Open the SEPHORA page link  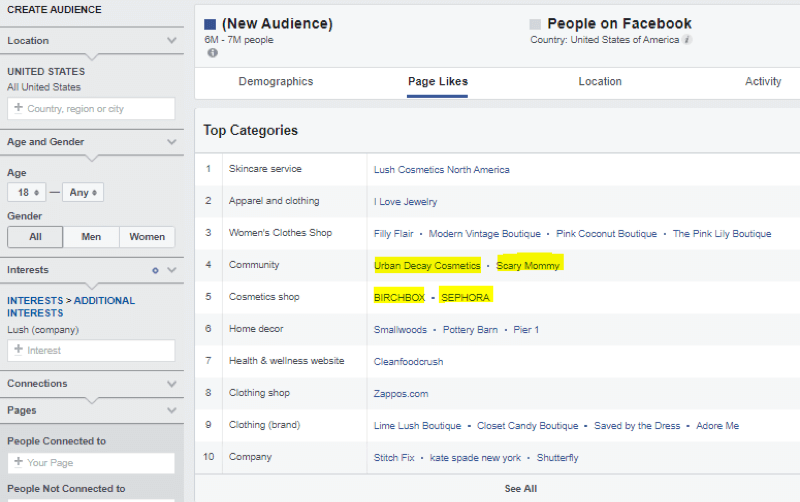point(465,297)
